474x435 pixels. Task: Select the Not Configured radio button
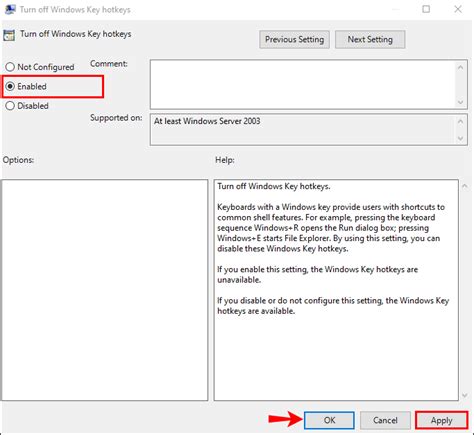coord(10,67)
